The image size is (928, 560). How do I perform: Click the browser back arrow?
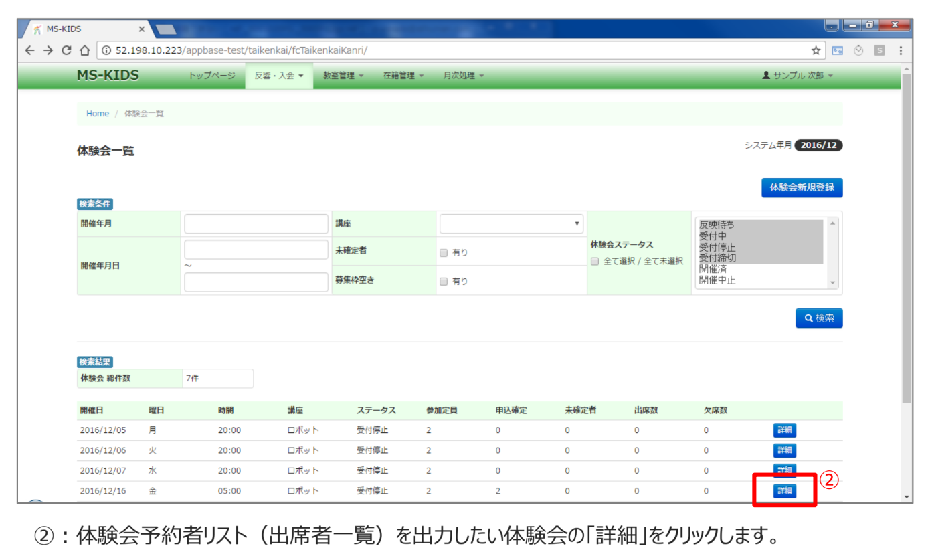click(30, 50)
